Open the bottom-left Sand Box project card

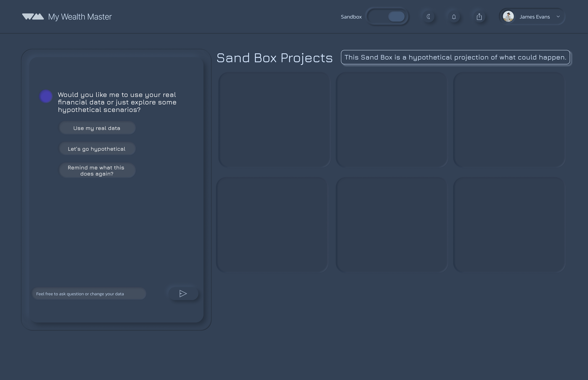[x=272, y=225]
